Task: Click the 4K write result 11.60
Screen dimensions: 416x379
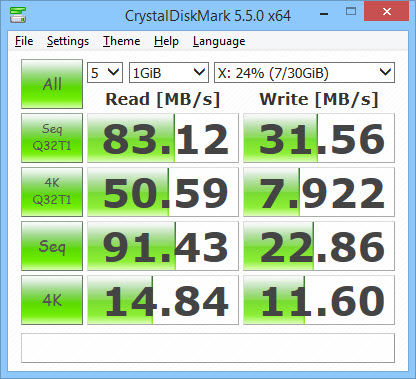Action: (319, 300)
